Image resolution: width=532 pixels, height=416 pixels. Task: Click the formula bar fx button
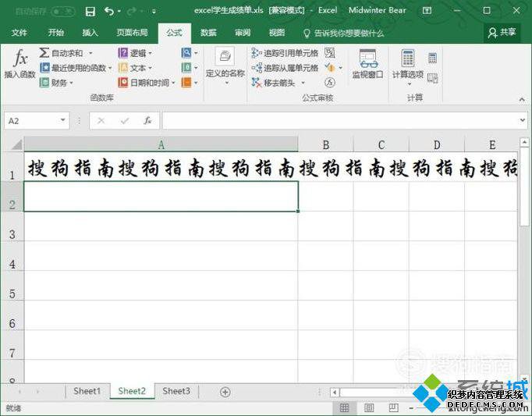[x=147, y=120]
